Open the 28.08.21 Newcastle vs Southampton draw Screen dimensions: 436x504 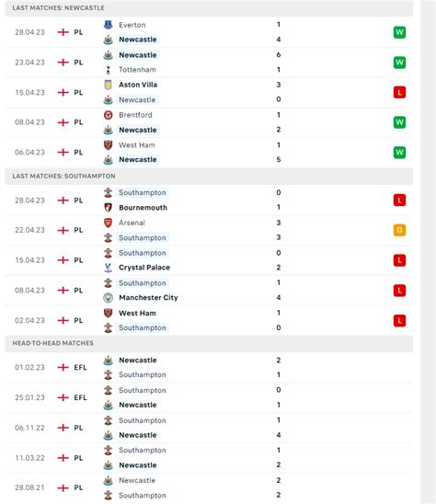tap(209, 488)
